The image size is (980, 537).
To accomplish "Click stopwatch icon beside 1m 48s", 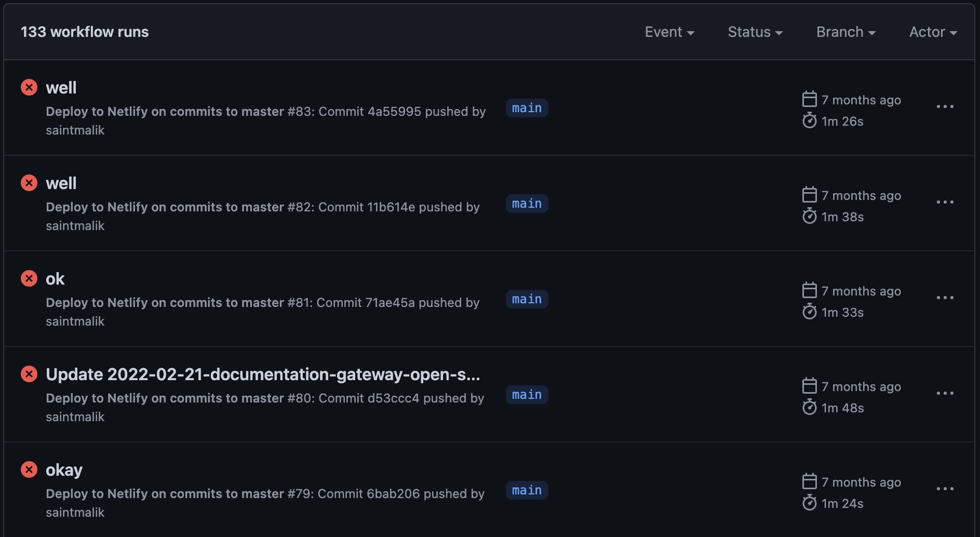I will click(x=810, y=407).
